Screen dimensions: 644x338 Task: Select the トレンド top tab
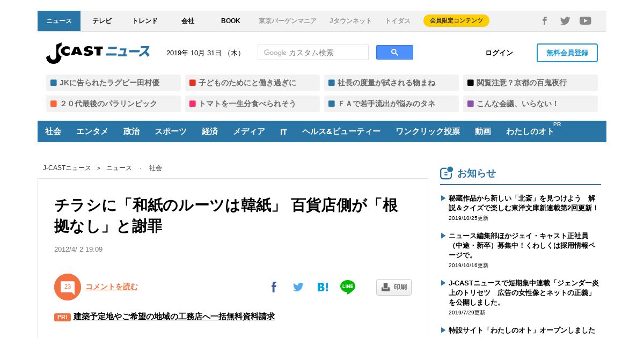click(x=145, y=21)
